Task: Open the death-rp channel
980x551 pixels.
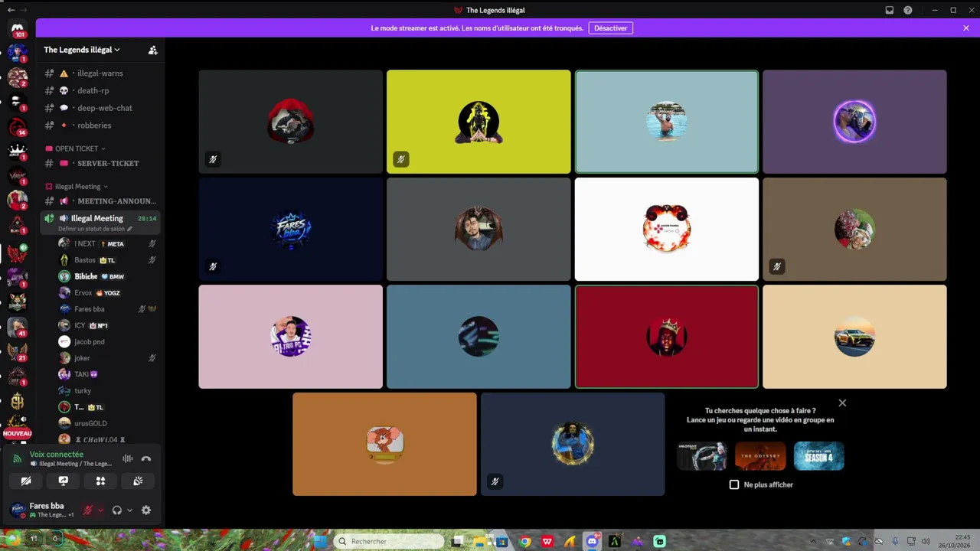Action: (100, 90)
